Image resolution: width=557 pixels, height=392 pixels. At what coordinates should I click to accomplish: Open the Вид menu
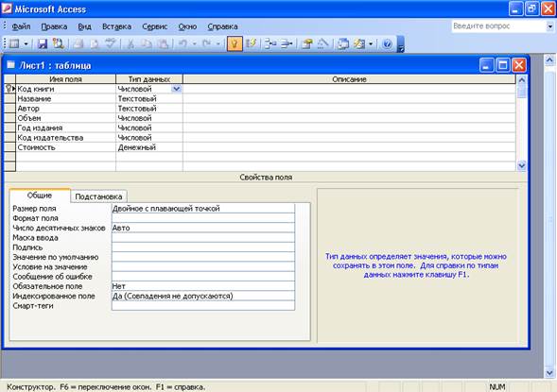(x=84, y=26)
